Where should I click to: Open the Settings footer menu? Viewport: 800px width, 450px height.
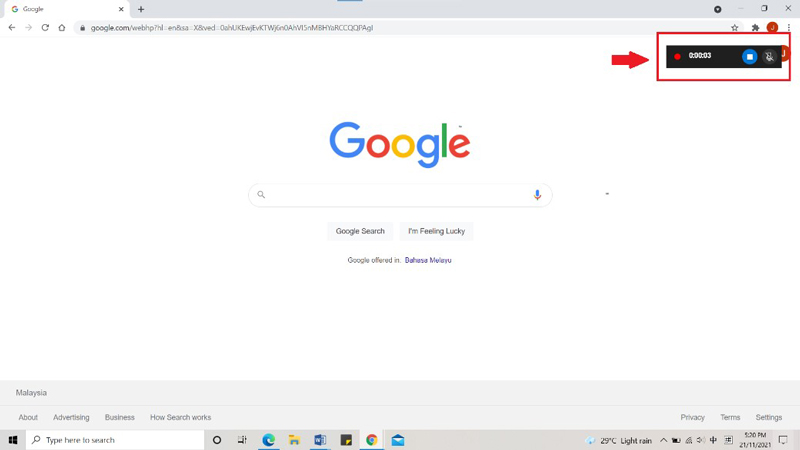[x=768, y=417]
